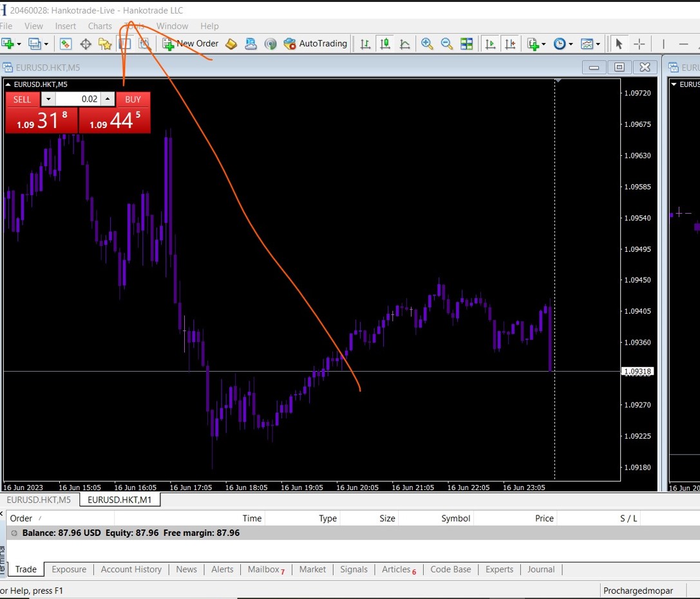Click the red SELL 1.09 31 button
Image resolution: width=700 pixels, height=599 pixels.
pyautogui.click(x=41, y=120)
